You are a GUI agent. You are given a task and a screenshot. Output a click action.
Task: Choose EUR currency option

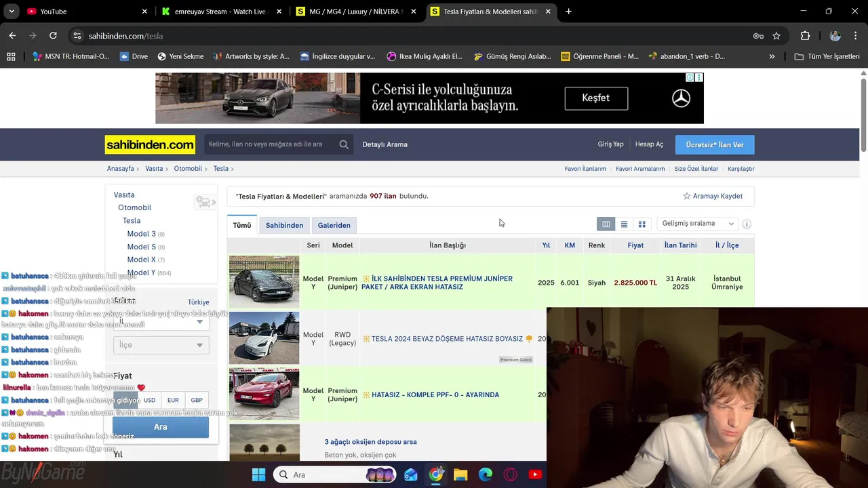[173, 400]
